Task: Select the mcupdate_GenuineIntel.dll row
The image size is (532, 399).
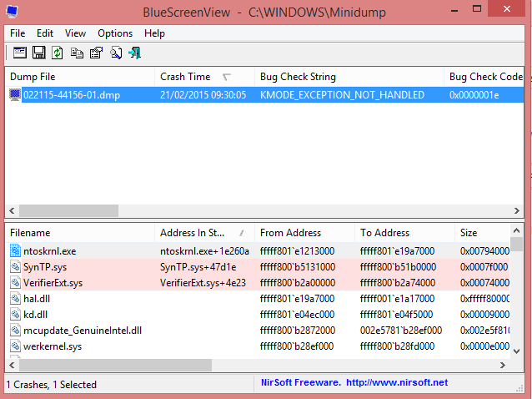Action: click(258, 330)
